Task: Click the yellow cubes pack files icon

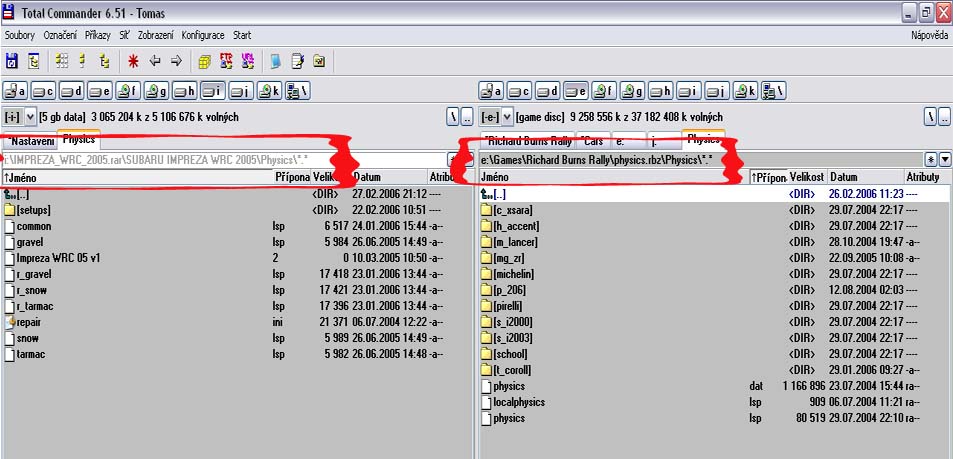Action: click(205, 61)
